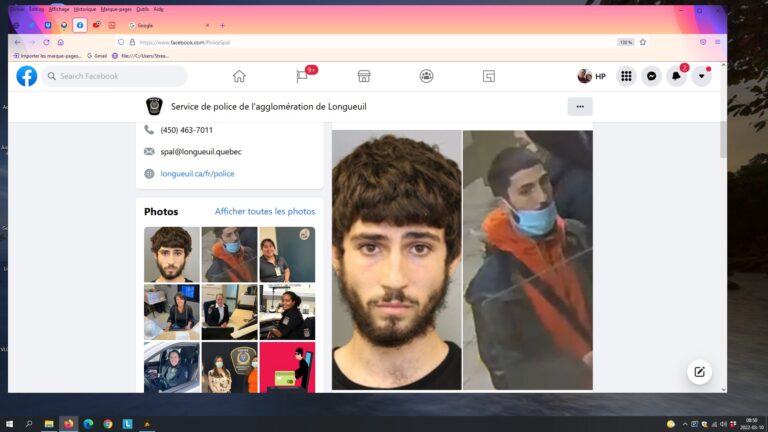Click the new message compose icon
This screenshot has width=768, height=432.
coord(700,372)
